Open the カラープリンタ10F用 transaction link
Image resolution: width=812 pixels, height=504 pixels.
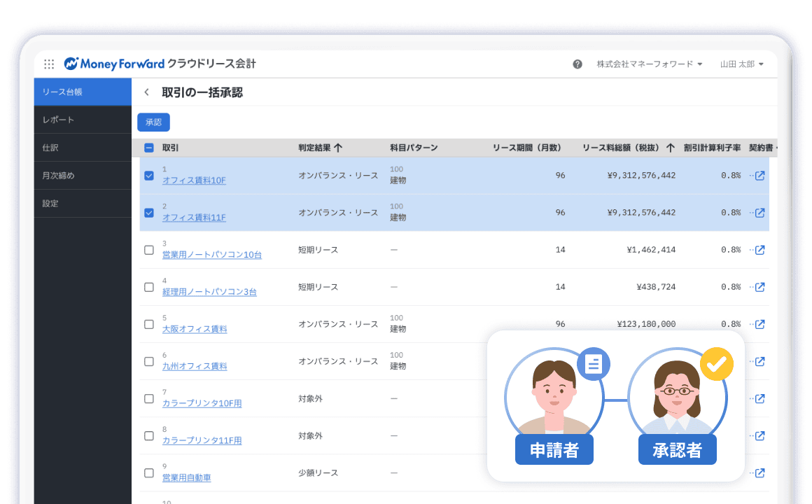202,403
